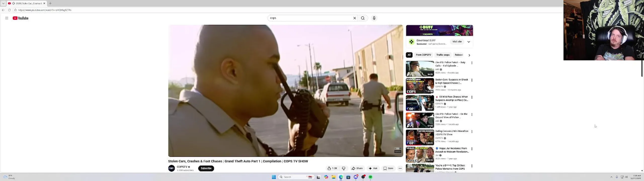Click the page vertical scrollbar thumb
Screen dimensions: 644x181
coord(642,68)
